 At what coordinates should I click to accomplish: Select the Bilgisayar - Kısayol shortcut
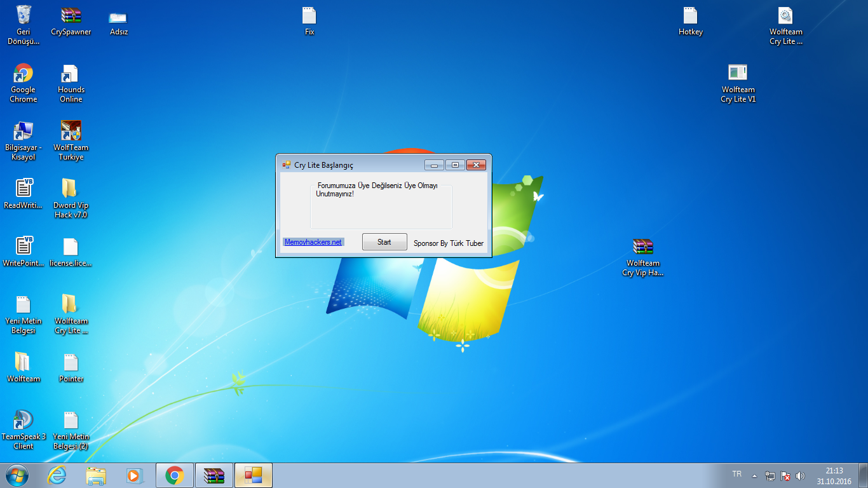pyautogui.click(x=24, y=141)
